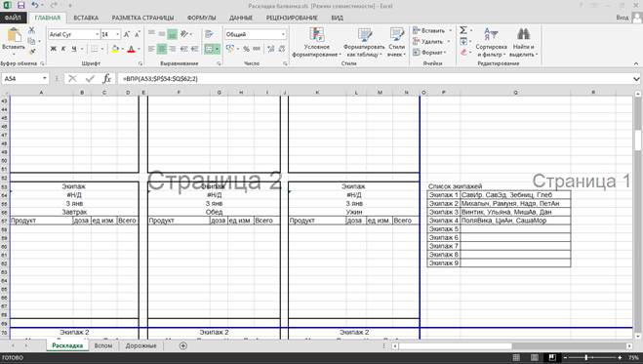Apply comma style (000) format

click(x=257, y=49)
